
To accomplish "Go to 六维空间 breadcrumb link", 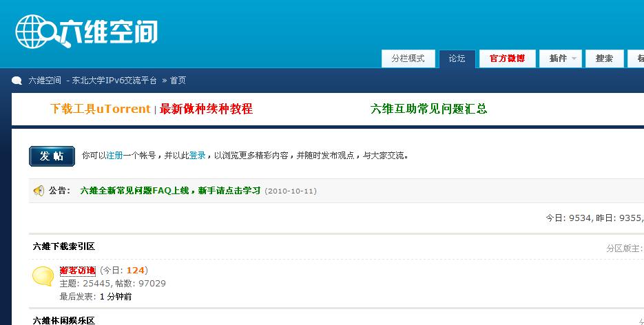I will point(45,81).
